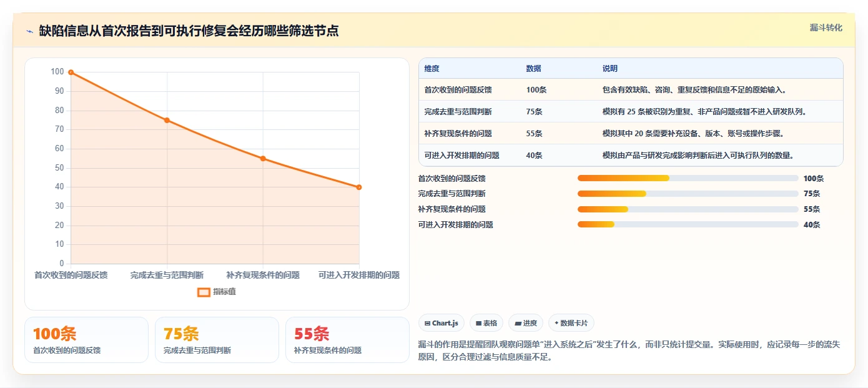
Task: Click the 数据 column header
Action: [x=534, y=69]
